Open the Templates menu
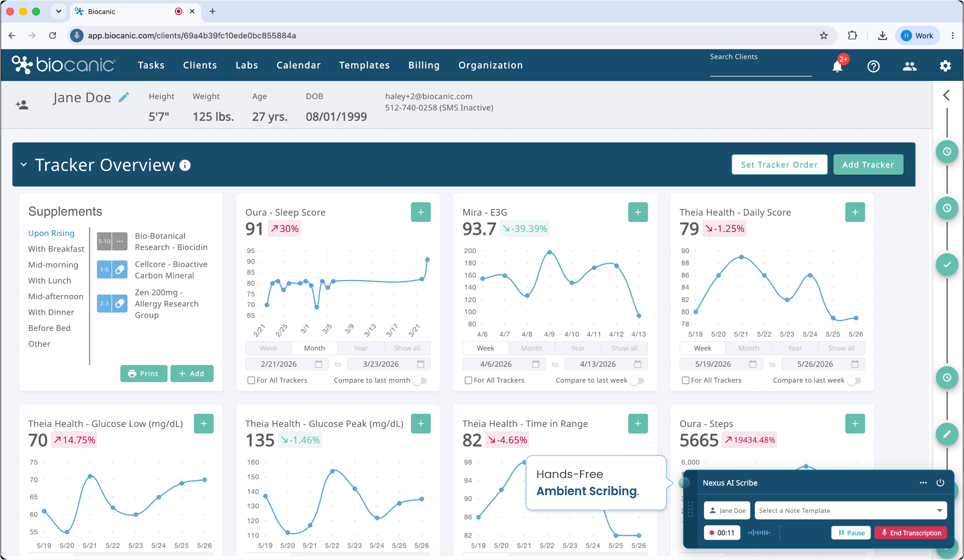The image size is (964, 560). (364, 65)
